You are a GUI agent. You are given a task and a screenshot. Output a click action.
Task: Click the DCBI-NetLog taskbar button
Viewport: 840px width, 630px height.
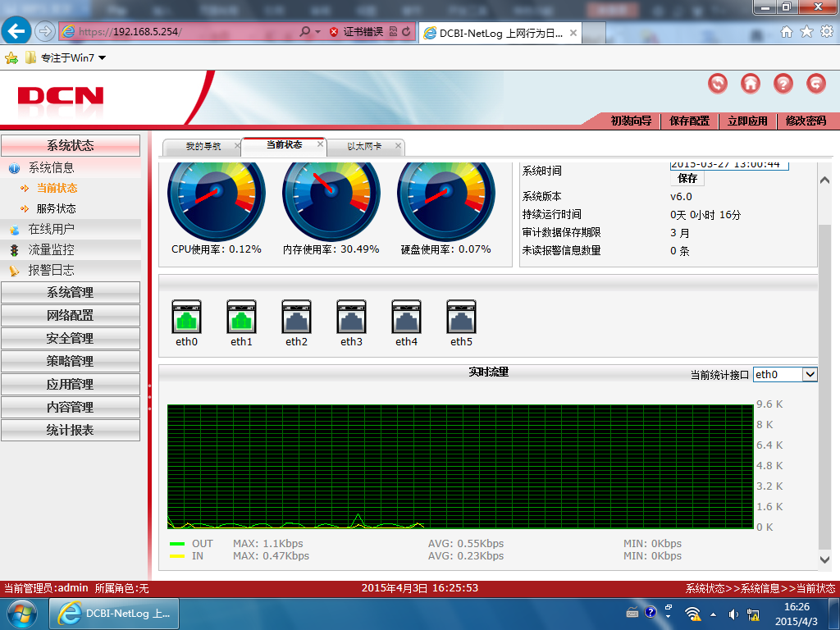[114, 614]
